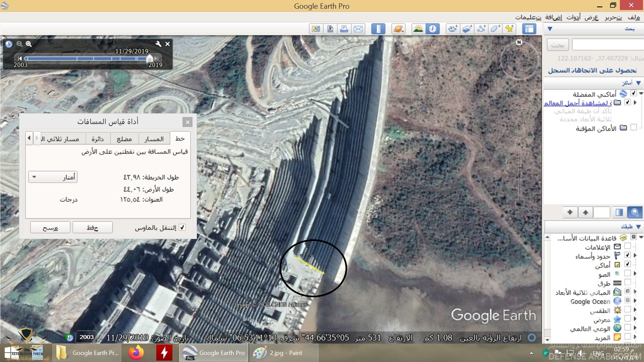The width and height of the screenshot is (644, 362).
Task: Open the units dropdown showing أمتار
Action: pyautogui.click(x=53, y=177)
